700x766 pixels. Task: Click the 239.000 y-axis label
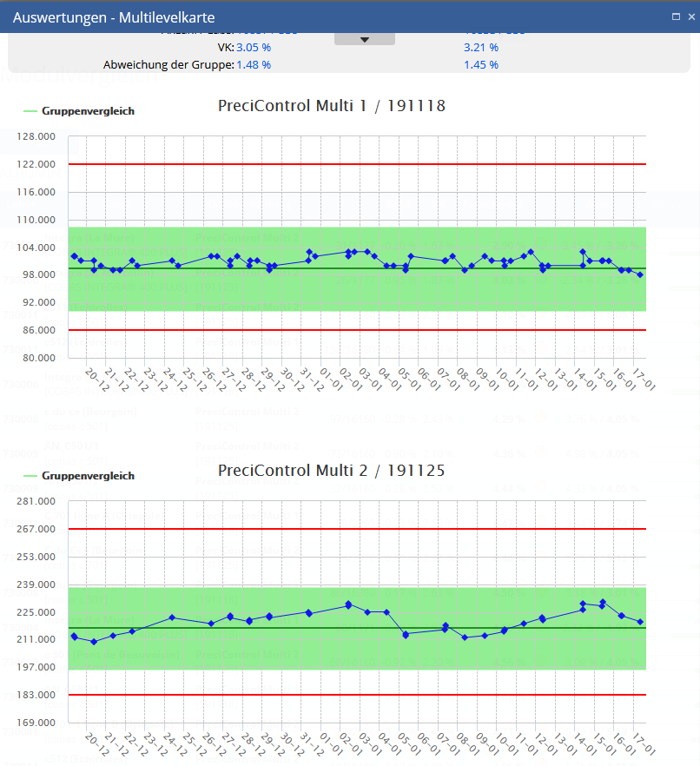point(36,584)
